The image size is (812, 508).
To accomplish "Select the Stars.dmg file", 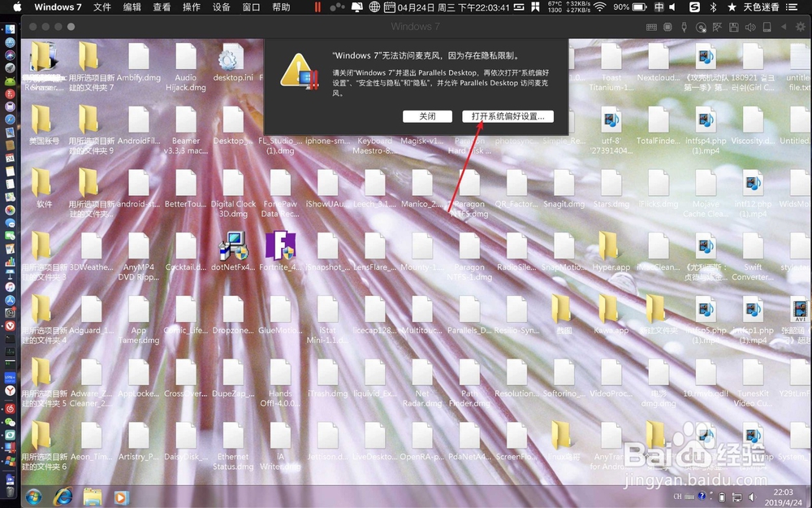I will [x=611, y=189].
